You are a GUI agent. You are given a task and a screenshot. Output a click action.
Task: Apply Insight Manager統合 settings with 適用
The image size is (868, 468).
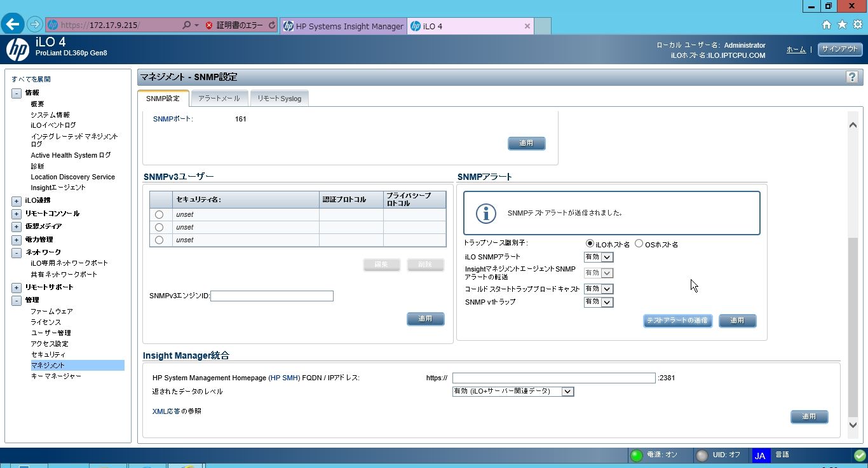pos(809,417)
